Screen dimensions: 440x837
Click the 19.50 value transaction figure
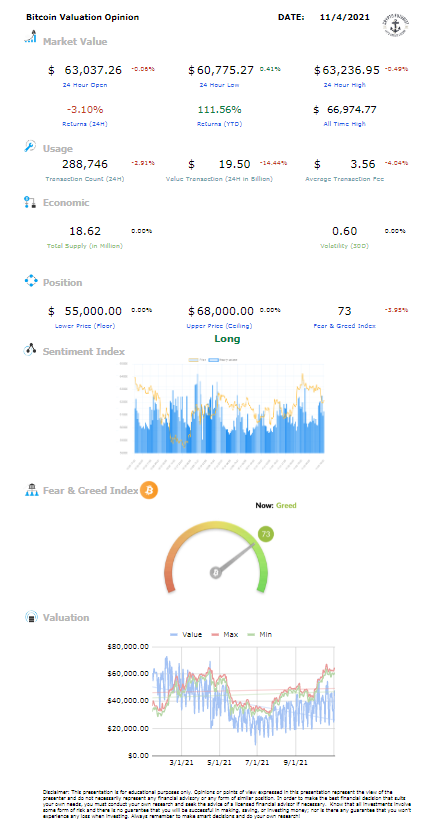tap(235, 164)
